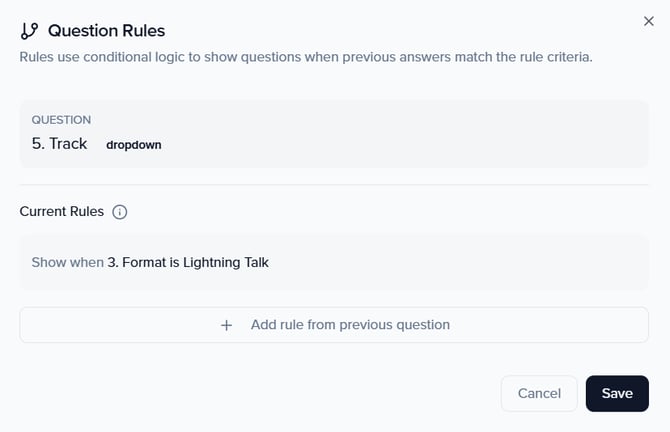The image size is (670, 432).
Task: Click the Current Rules label
Action: coord(62,212)
